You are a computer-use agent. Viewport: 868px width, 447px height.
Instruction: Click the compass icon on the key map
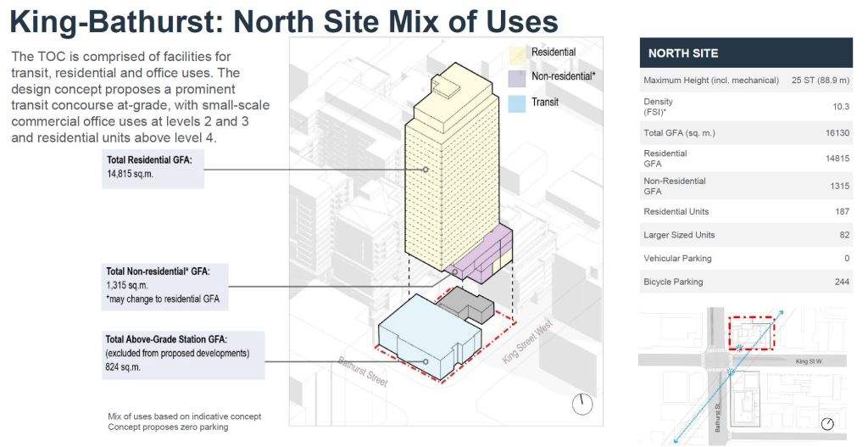point(827,423)
